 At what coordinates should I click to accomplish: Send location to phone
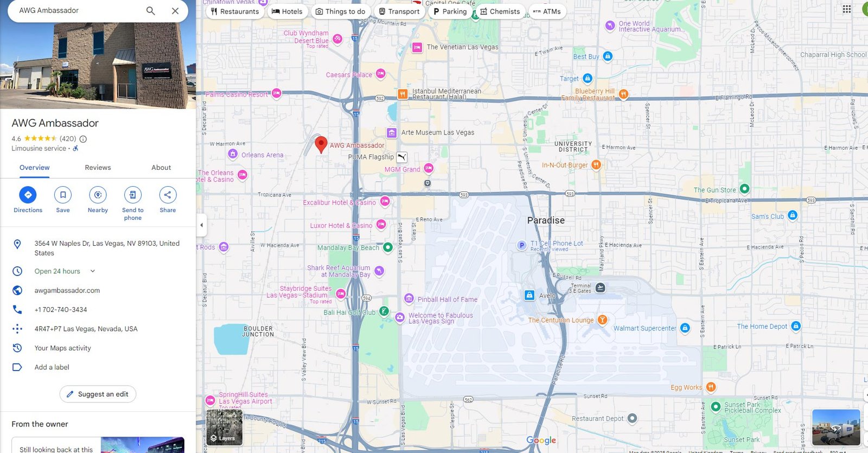(133, 195)
